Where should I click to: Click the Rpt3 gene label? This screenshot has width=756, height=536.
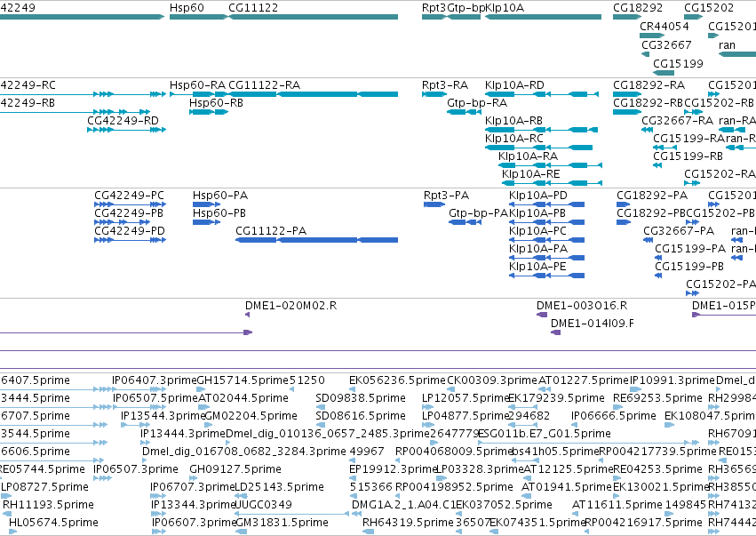[x=434, y=8]
